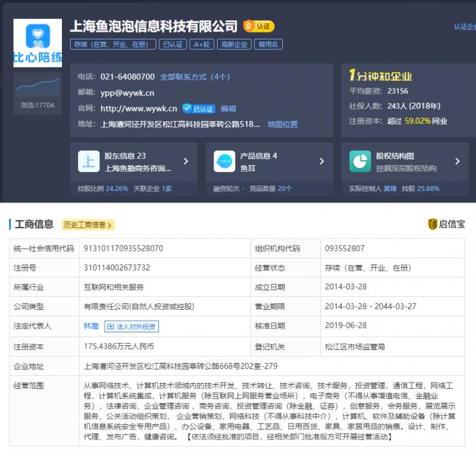Click the 高新企业 tag
476x456 pixels.
(234, 45)
